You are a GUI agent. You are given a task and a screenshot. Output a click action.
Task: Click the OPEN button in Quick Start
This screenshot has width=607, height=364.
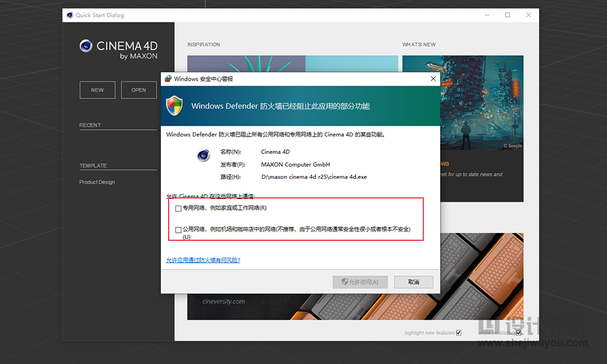(x=138, y=90)
